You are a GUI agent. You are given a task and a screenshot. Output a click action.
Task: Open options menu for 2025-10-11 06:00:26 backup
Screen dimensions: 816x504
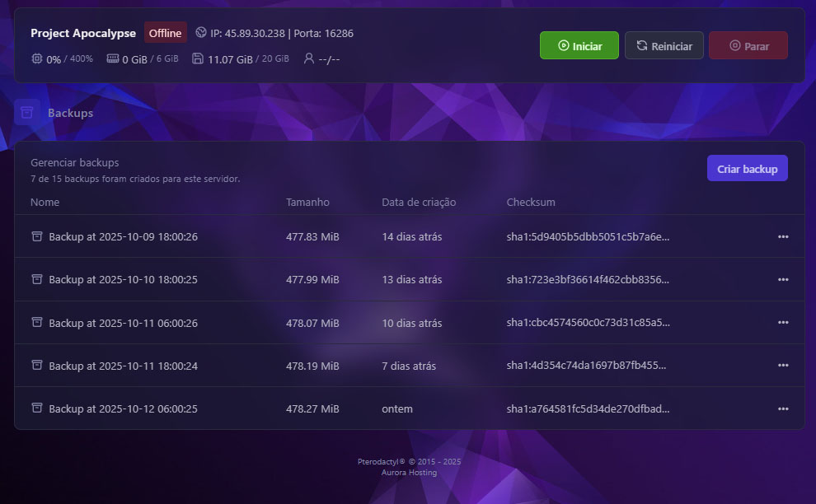tap(783, 323)
